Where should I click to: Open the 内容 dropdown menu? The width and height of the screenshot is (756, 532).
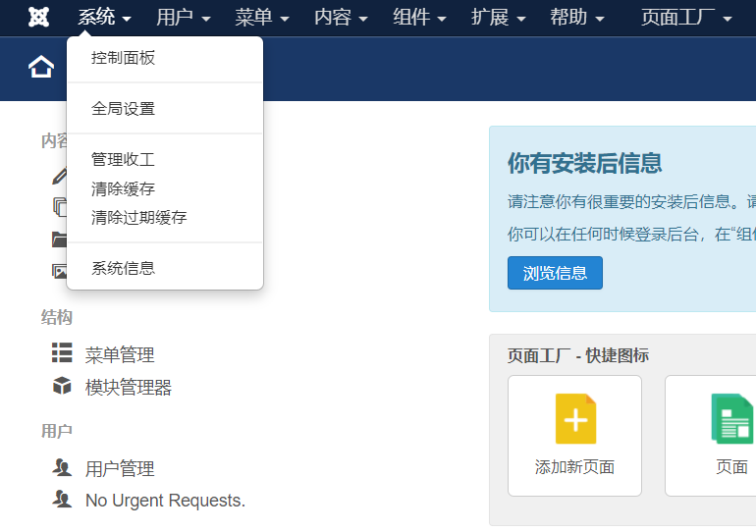341,18
